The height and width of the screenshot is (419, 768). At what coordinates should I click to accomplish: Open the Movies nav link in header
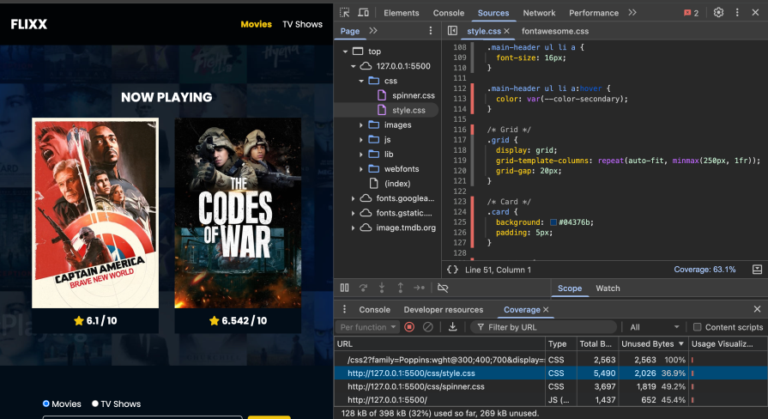256,24
